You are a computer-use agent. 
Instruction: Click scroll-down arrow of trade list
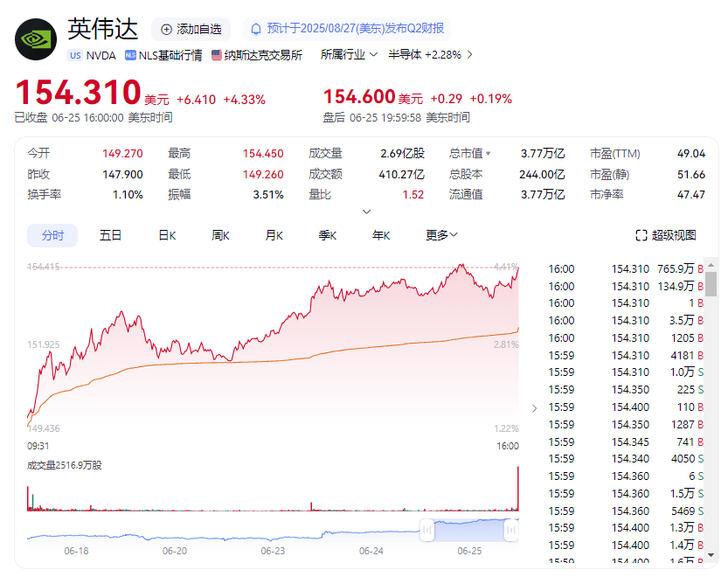711,555
